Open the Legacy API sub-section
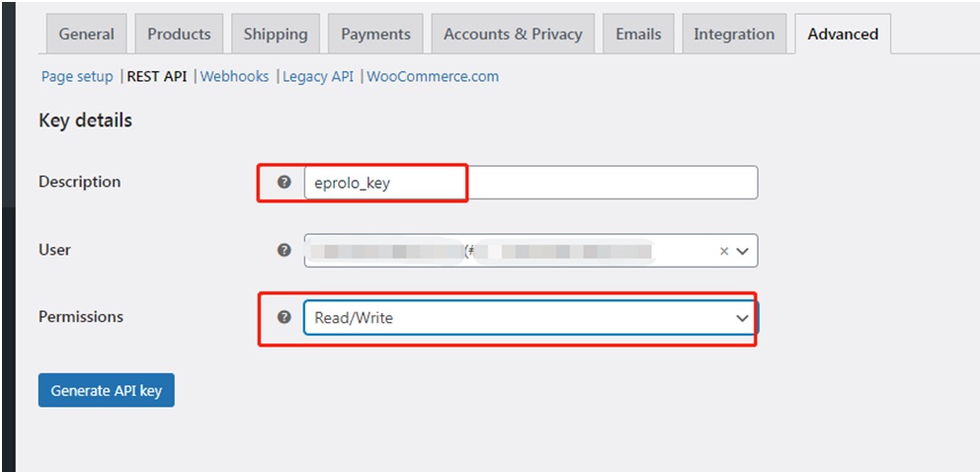980x472 pixels. pyautogui.click(x=318, y=77)
